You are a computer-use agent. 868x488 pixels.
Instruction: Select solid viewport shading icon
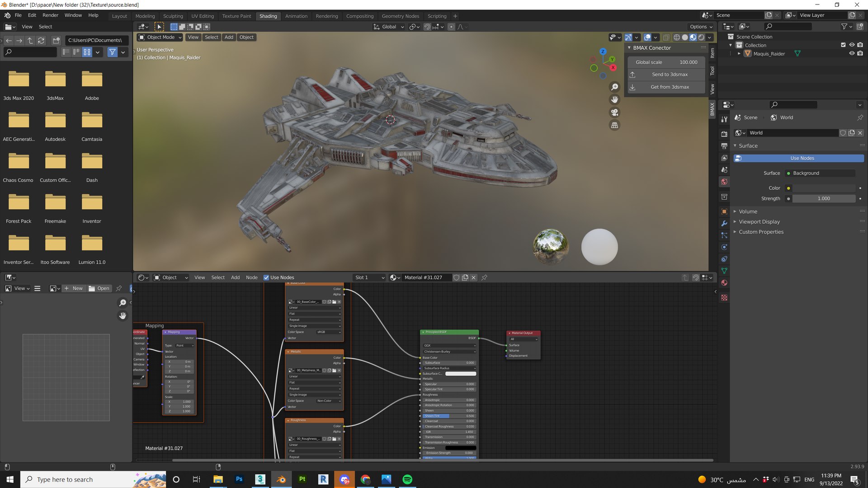(685, 38)
